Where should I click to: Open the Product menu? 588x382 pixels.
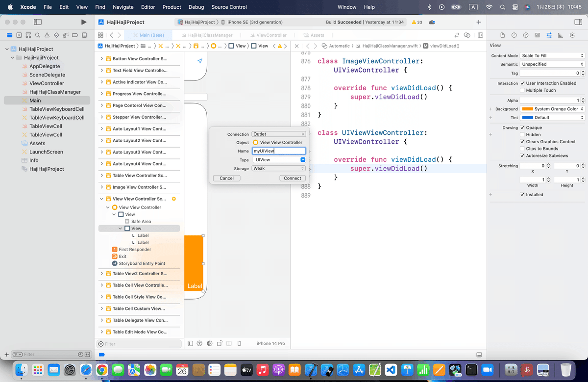172,7
